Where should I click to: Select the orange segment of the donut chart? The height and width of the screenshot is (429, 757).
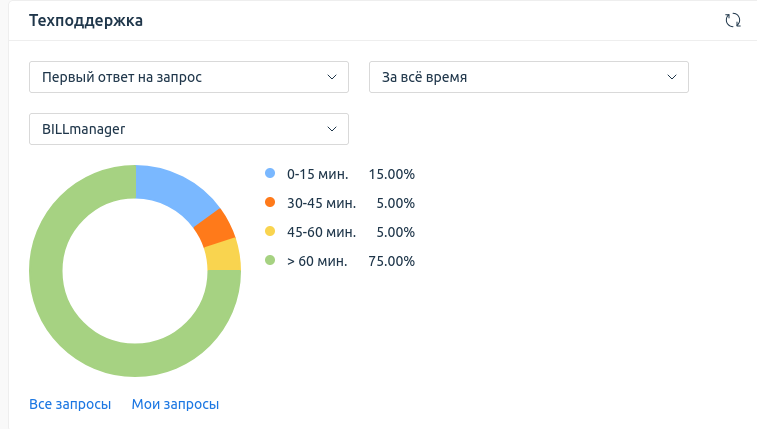tap(215, 229)
